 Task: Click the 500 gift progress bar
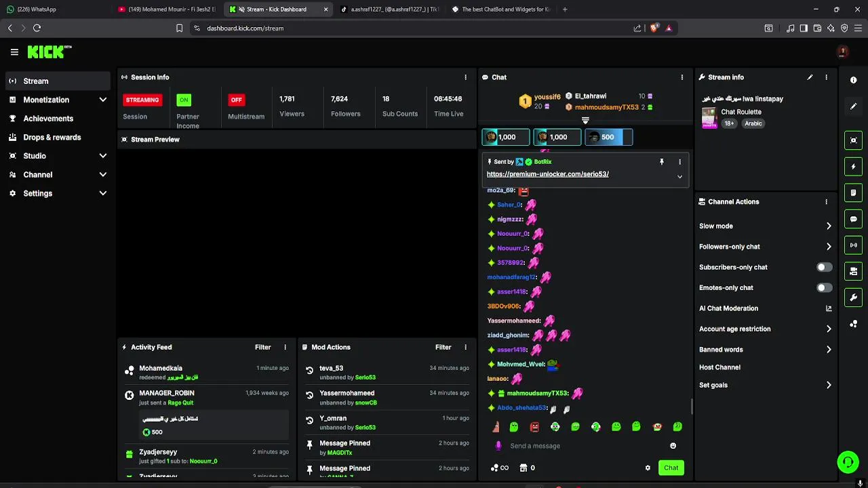coord(608,137)
